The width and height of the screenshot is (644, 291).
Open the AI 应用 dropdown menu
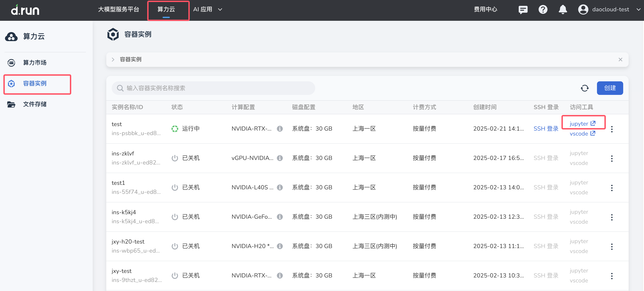(208, 9)
